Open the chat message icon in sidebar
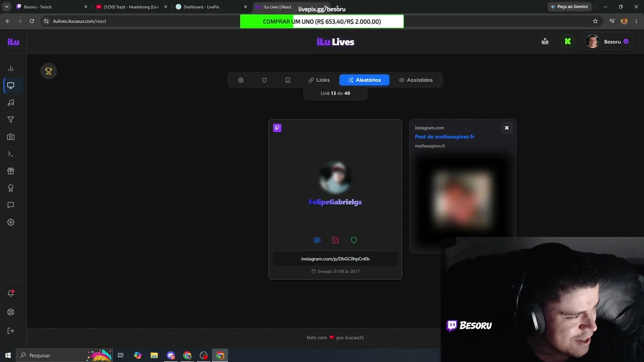Screen dimensions: 644x362 11,205
